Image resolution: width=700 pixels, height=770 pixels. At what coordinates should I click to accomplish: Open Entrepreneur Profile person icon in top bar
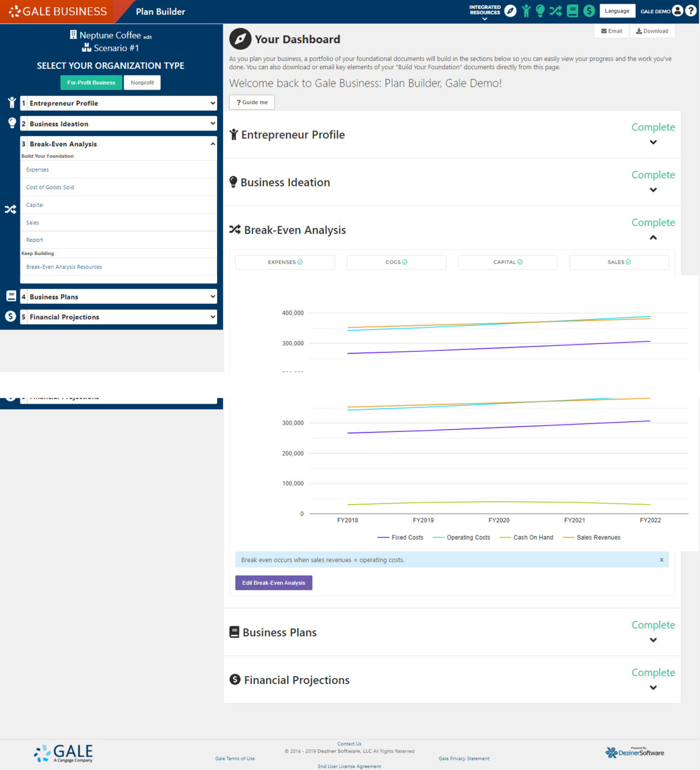tap(526, 11)
